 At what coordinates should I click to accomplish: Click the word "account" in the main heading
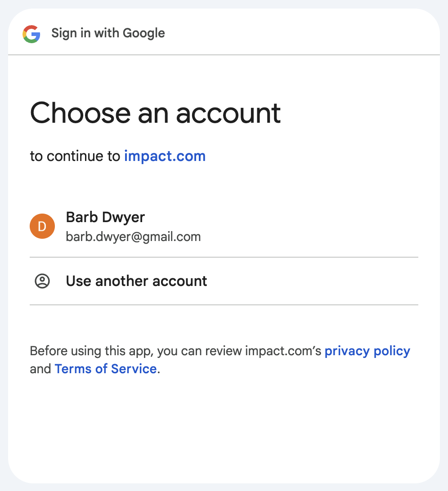coord(228,112)
